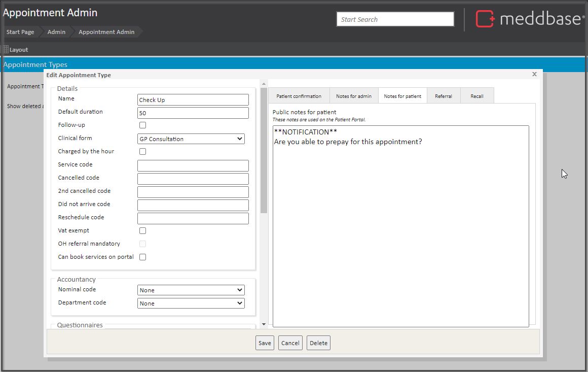Click the meddbase logo
Viewport: 588px width, 372px height.
coord(529,19)
